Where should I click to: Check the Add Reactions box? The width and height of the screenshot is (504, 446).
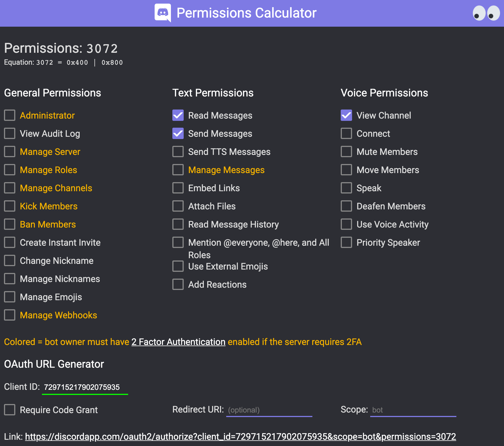178,284
